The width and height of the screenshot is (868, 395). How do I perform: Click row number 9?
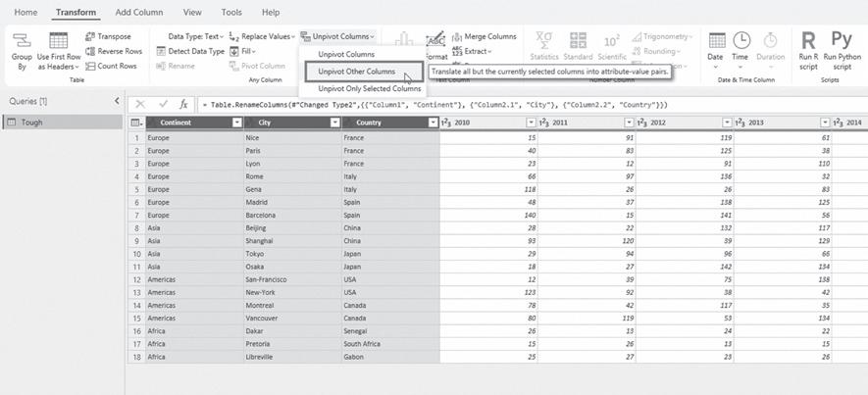pos(136,241)
